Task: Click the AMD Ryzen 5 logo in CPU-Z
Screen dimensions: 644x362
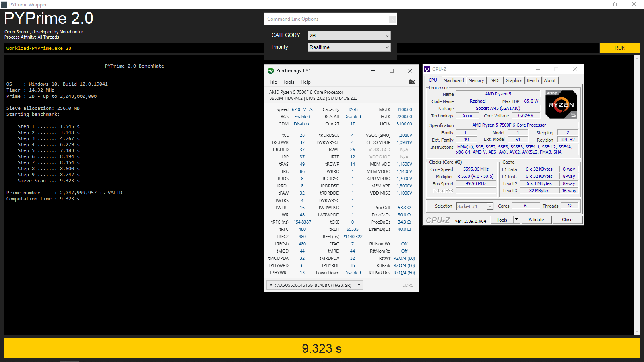Action: [561, 105]
